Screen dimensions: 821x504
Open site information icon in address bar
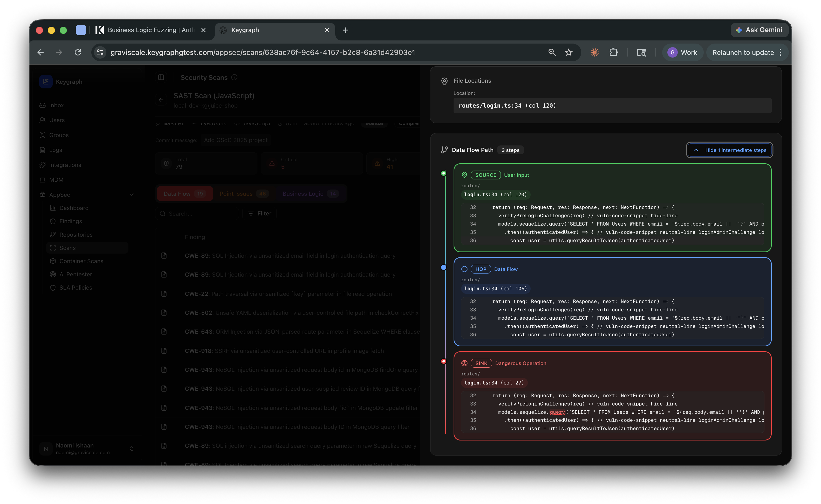[100, 52]
